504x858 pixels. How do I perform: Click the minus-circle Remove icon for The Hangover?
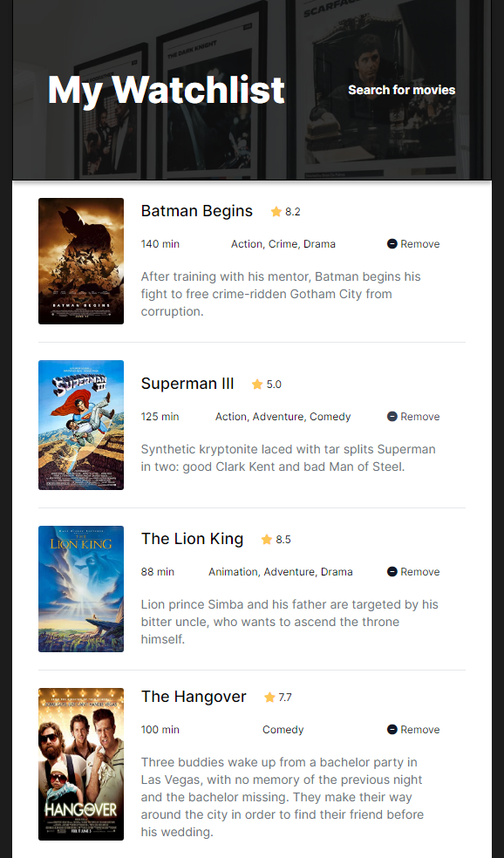click(391, 729)
